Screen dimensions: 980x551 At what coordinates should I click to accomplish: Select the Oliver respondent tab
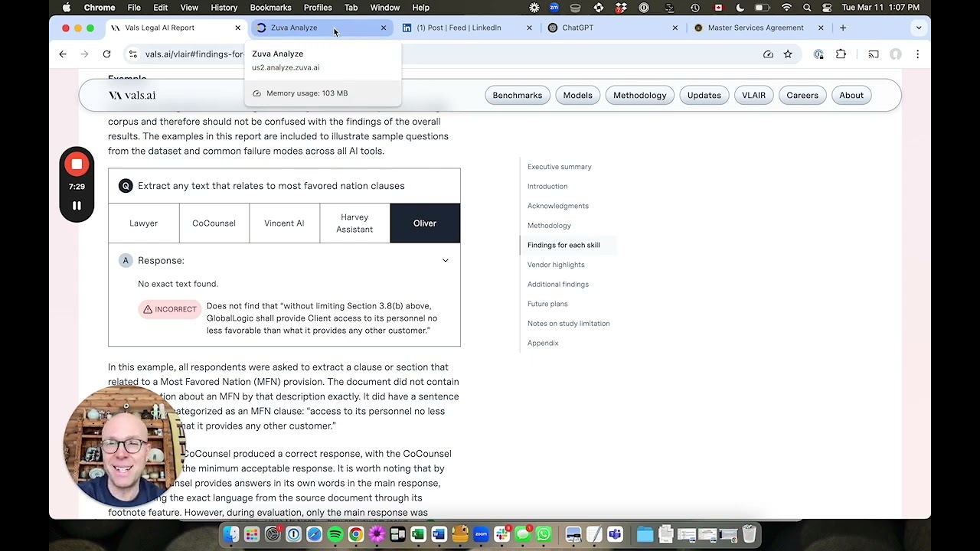click(425, 223)
